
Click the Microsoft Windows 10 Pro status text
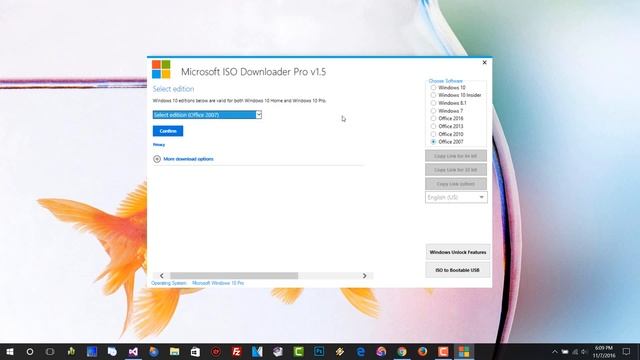(218, 283)
